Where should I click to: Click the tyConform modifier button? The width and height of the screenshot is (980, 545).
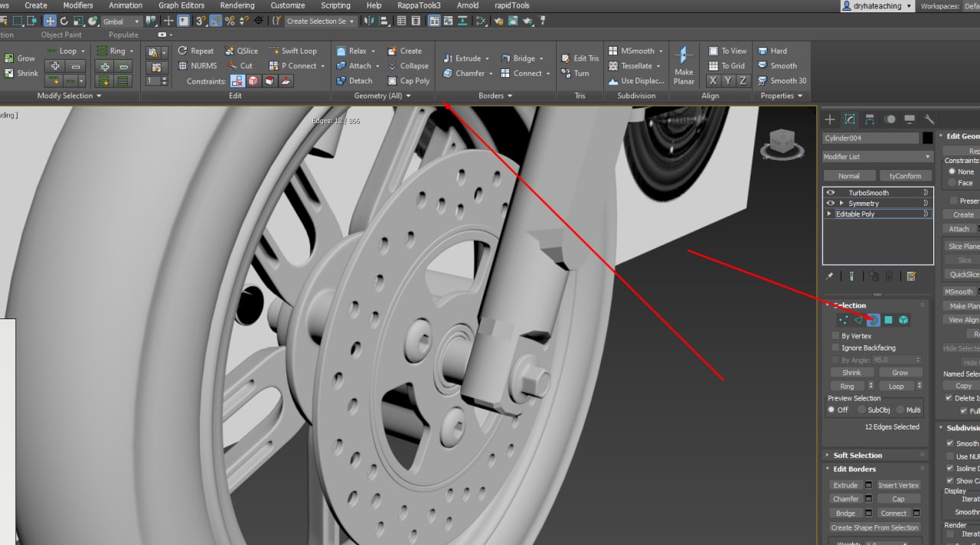pyautogui.click(x=905, y=176)
